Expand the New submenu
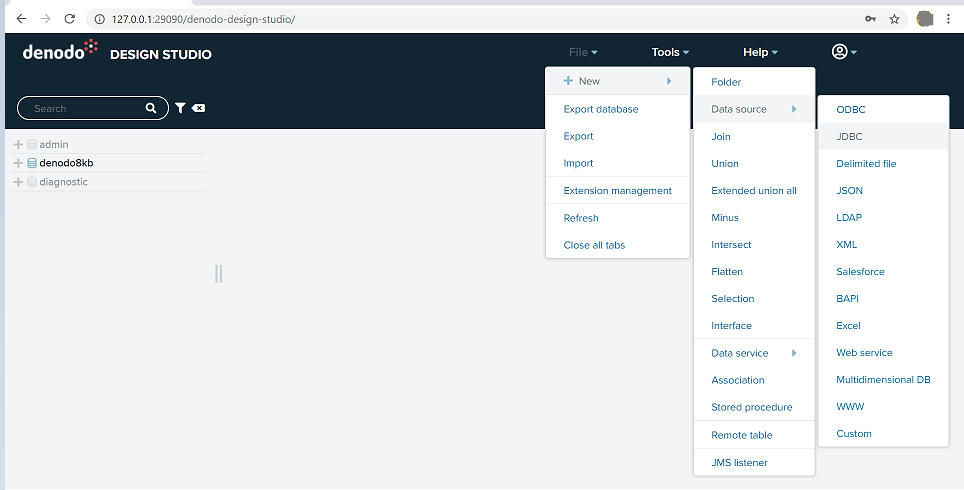This screenshot has height=490, width=964. pyautogui.click(x=617, y=81)
